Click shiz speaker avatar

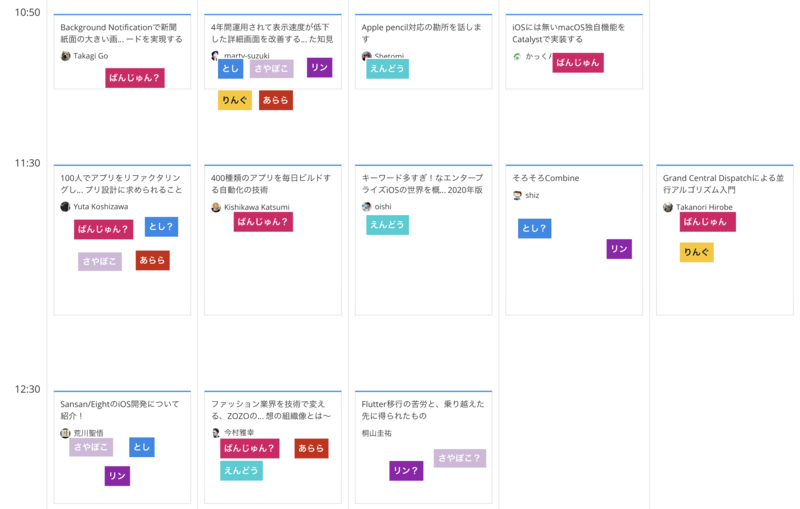517,195
